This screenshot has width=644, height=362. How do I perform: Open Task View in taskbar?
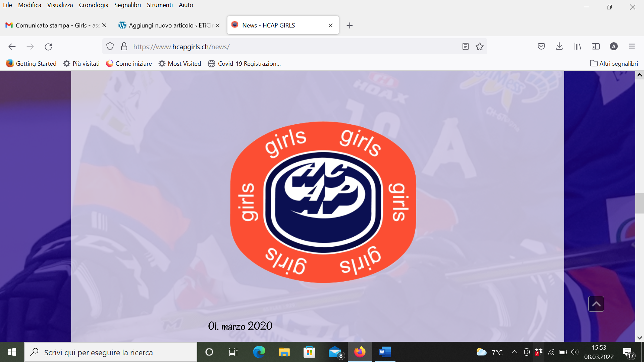233,352
